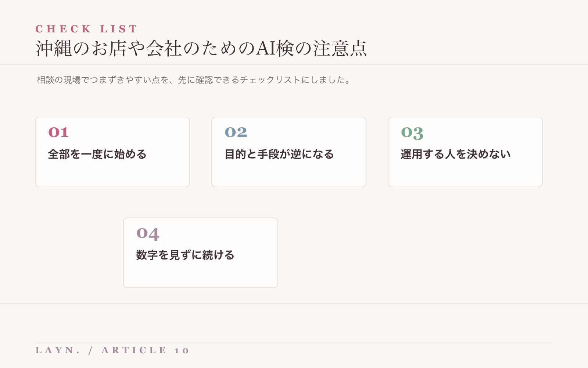Click the CHECK LIST heading label
The width and height of the screenshot is (588, 368).
(86, 29)
